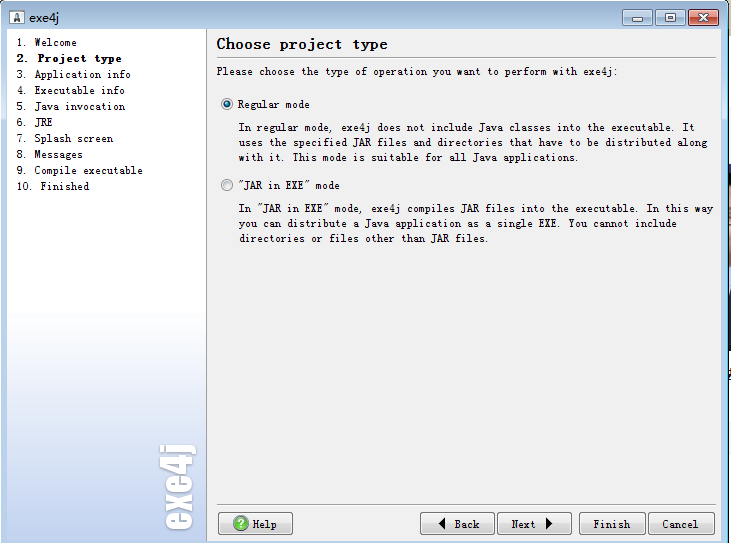Maximize the exe4j window
This screenshot has height=543, width=731.
click(669, 17)
